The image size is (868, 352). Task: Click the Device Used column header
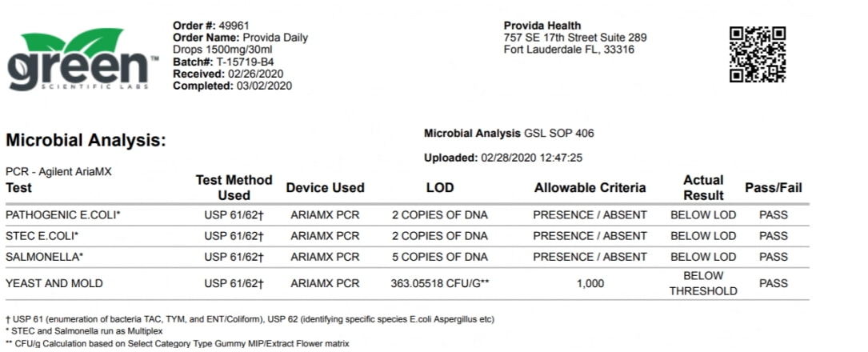pos(325,188)
